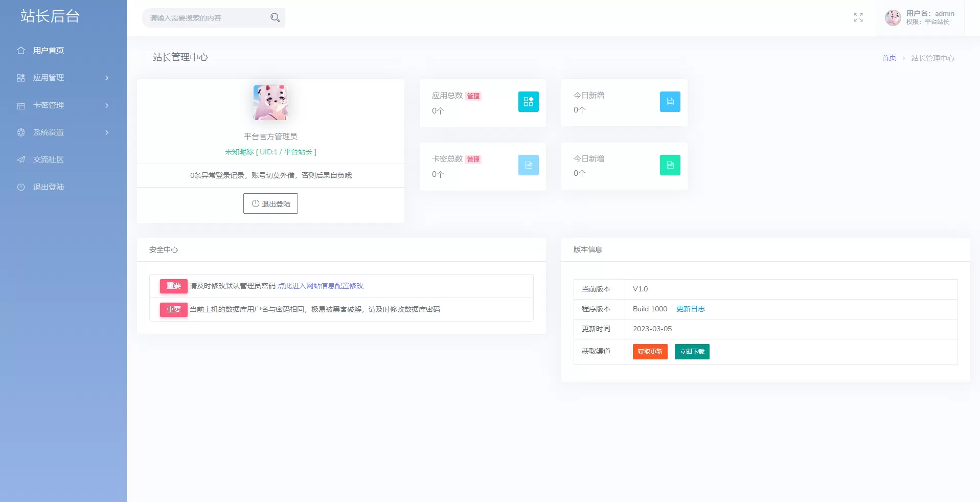Click the 交流社区 paper-plane icon
Viewport: 980px width, 502px height.
[x=20, y=159]
